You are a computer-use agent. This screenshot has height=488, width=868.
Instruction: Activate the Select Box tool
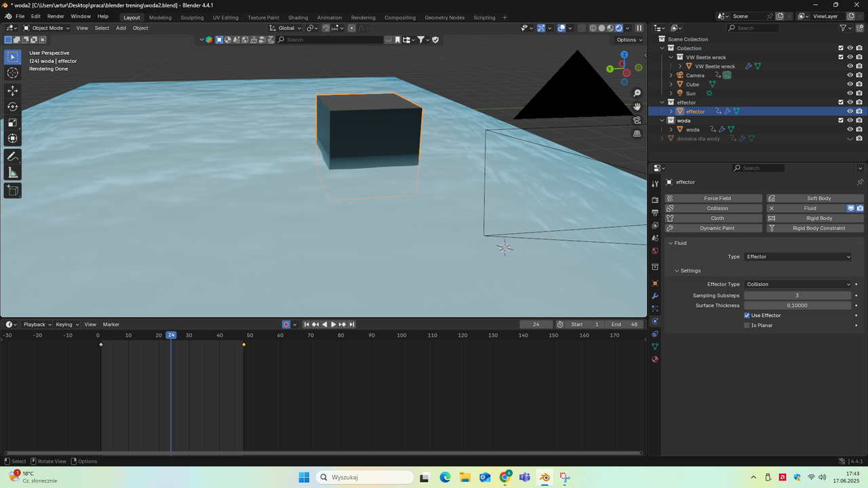12,57
